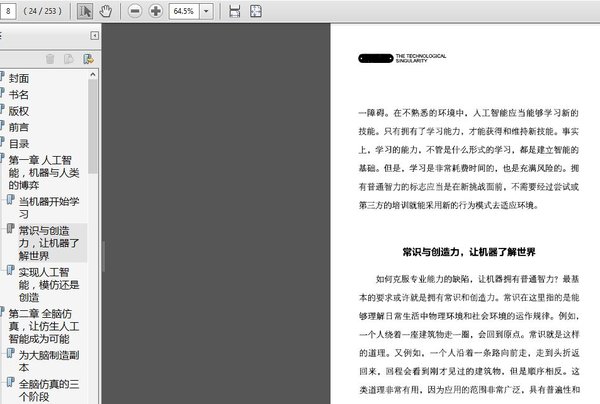This screenshot has width=600, height=404.
Task: Open the 封面 bookmark
Action: [19, 78]
